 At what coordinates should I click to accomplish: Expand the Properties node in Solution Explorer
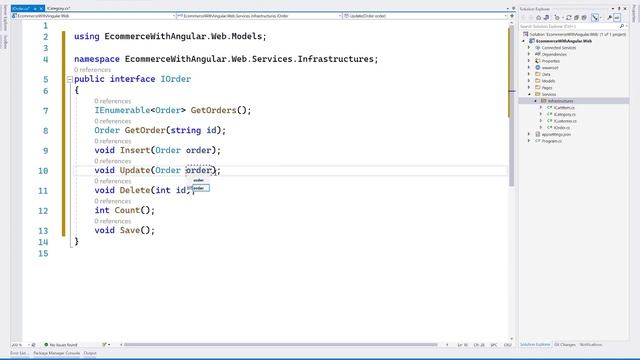[x=529, y=61]
